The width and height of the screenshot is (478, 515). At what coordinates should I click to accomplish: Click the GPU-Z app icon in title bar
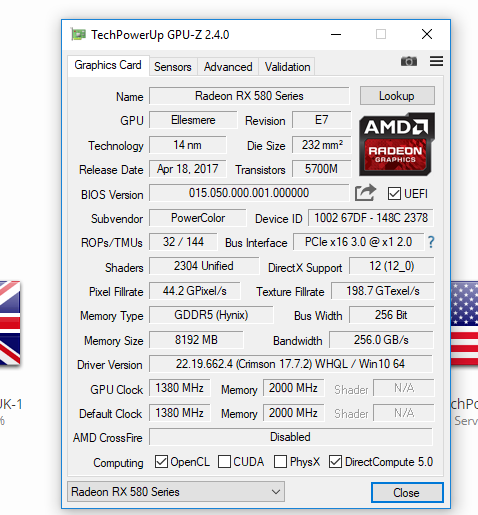tap(79, 34)
